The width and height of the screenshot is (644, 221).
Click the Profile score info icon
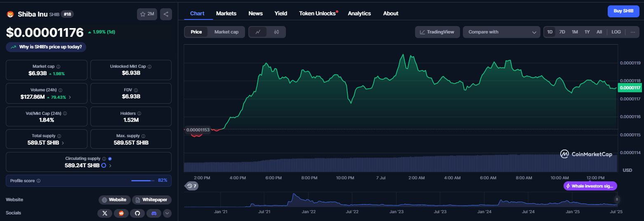[38, 181]
